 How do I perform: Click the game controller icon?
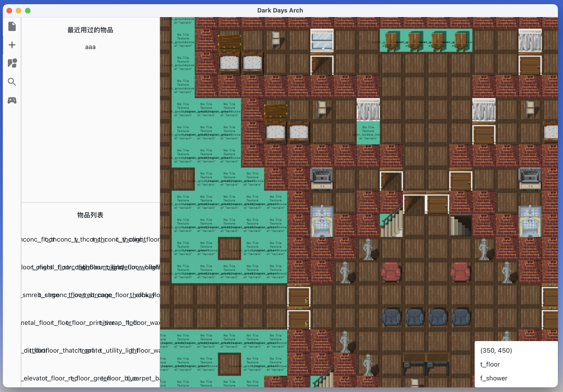coord(12,100)
